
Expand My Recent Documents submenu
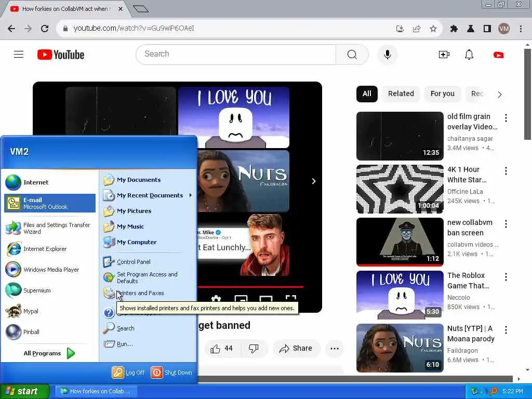point(148,195)
